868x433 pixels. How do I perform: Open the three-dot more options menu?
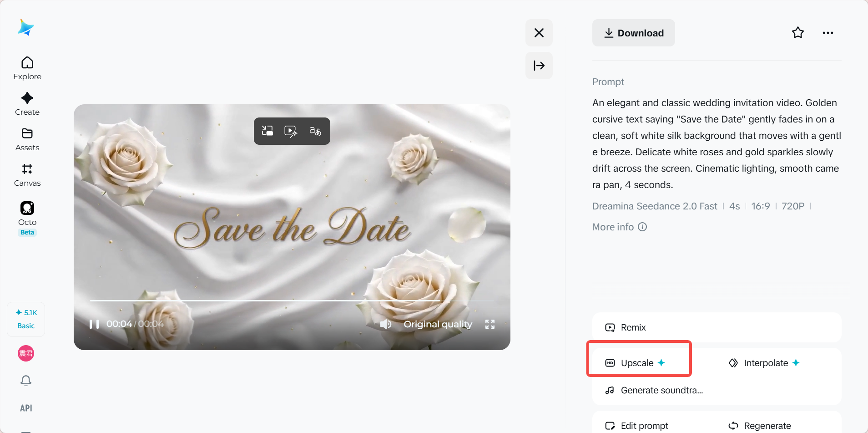point(828,33)
